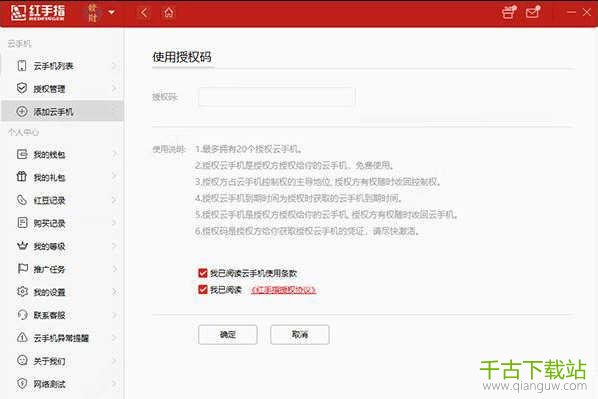Image resolution: width=598 pixels, height=399 pixels.
Task: Click the crown icon beside 我的等级
Action: tap(22, 246)
